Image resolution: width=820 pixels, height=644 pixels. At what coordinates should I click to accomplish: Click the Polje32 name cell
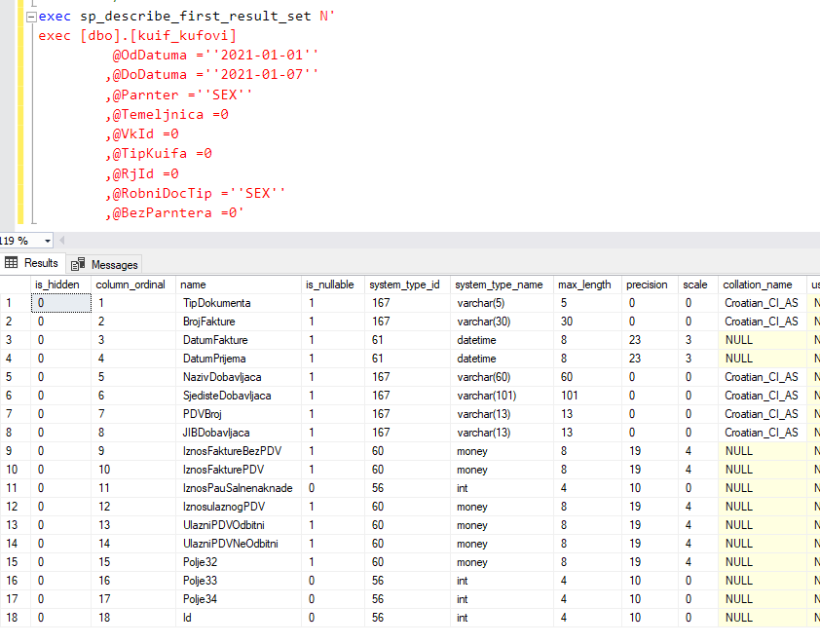238,562
